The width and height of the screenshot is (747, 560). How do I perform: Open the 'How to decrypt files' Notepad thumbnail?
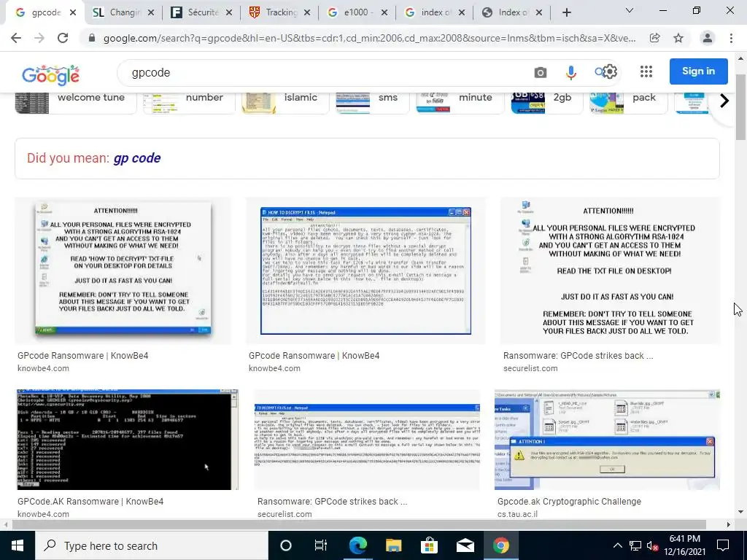click(365, 270)
